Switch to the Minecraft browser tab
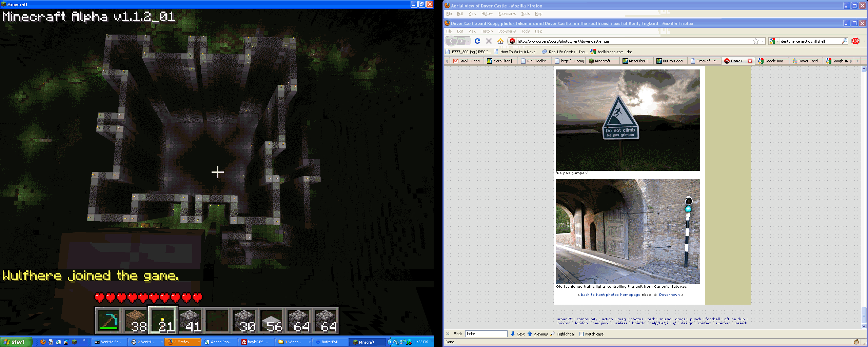The width and height of the screenshot is (868, 347). click(x=603, y=61)
